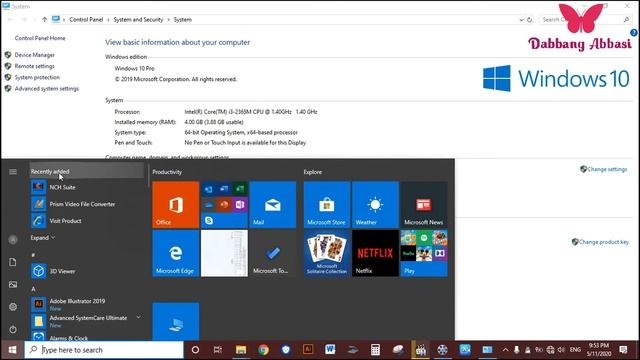Launch Google Chrome from taskbar
Viewport: 640px width, 360px height.
tap(263, 350)
